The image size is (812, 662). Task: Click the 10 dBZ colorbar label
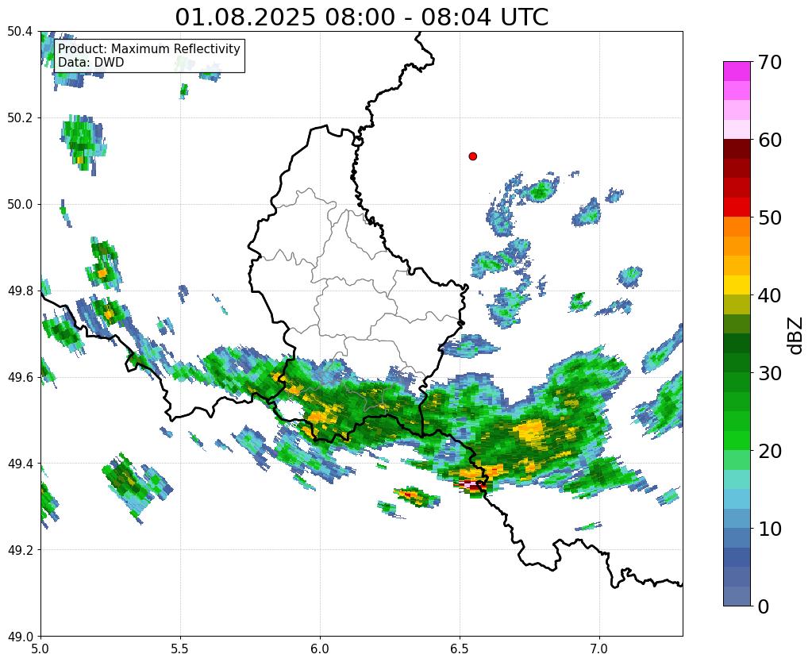coord(768,529)
